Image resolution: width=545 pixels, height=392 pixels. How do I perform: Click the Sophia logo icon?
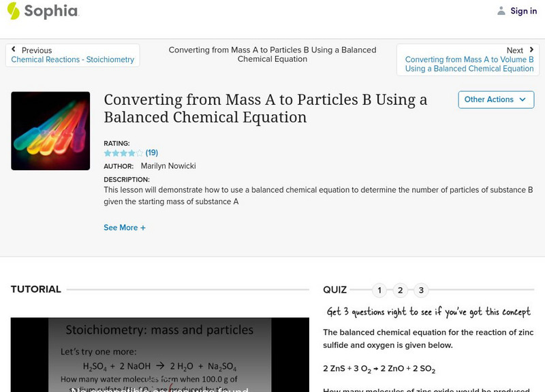pos(14,11)
